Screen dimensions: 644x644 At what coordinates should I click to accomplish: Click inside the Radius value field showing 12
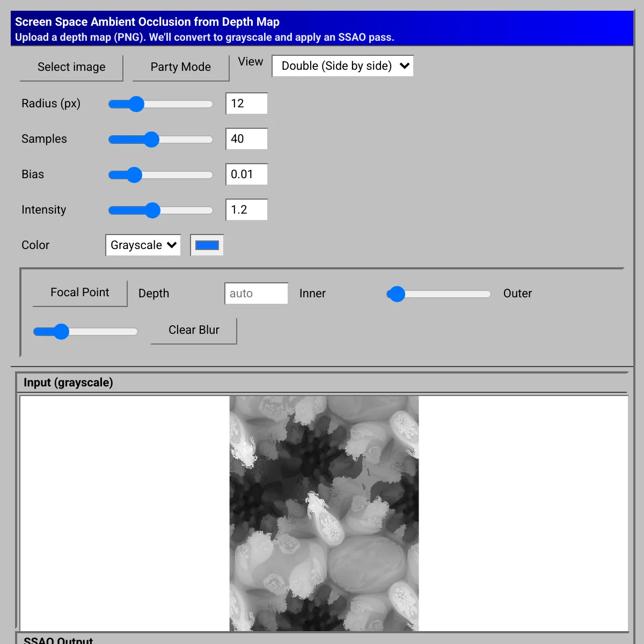click(x=246, y=103)
